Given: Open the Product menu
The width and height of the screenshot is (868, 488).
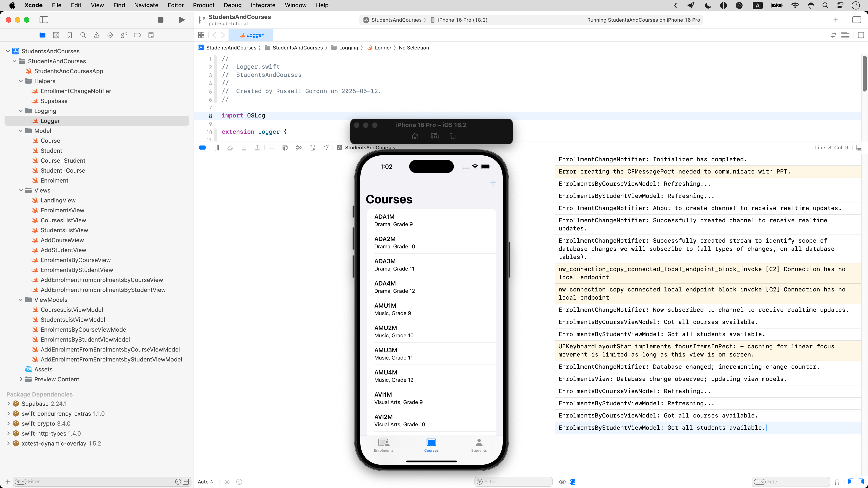Looking at the screenshot, I should click(x=203, y=5).
